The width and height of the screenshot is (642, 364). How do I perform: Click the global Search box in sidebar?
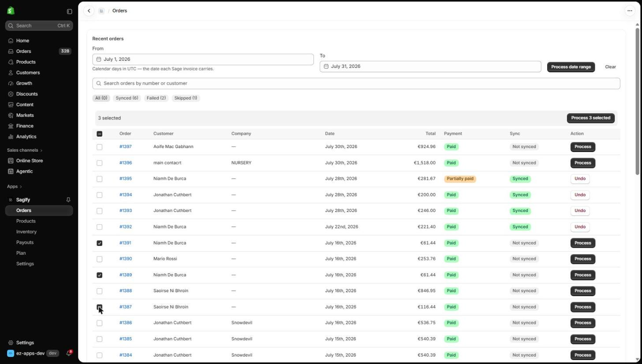(39, 26)
